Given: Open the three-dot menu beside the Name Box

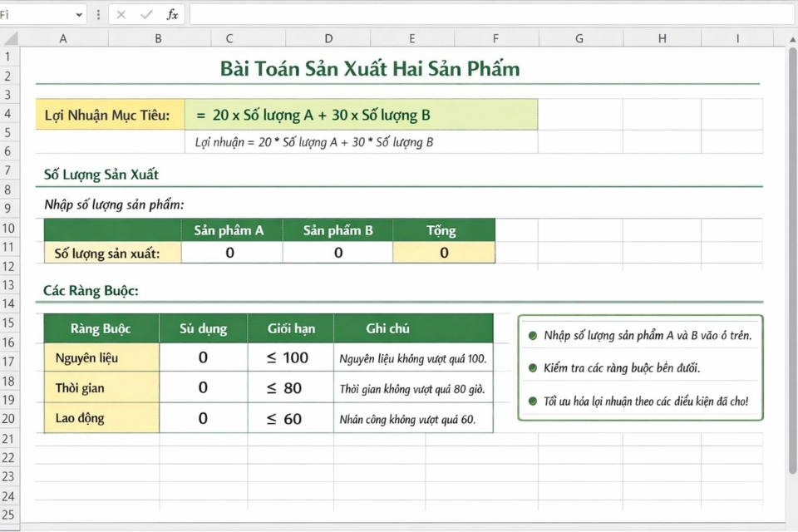Looking at the screenshot, I should click(98, 13).
